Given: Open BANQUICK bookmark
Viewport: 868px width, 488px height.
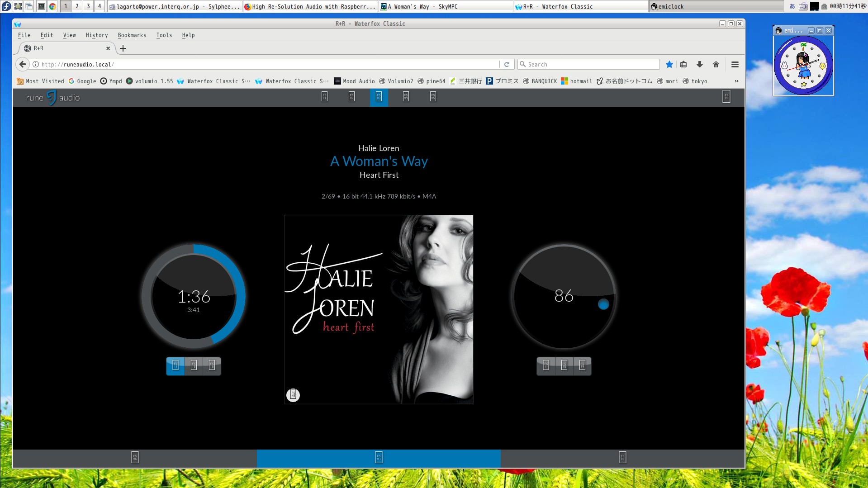Looking at the screenshot, I should (540, 81).
